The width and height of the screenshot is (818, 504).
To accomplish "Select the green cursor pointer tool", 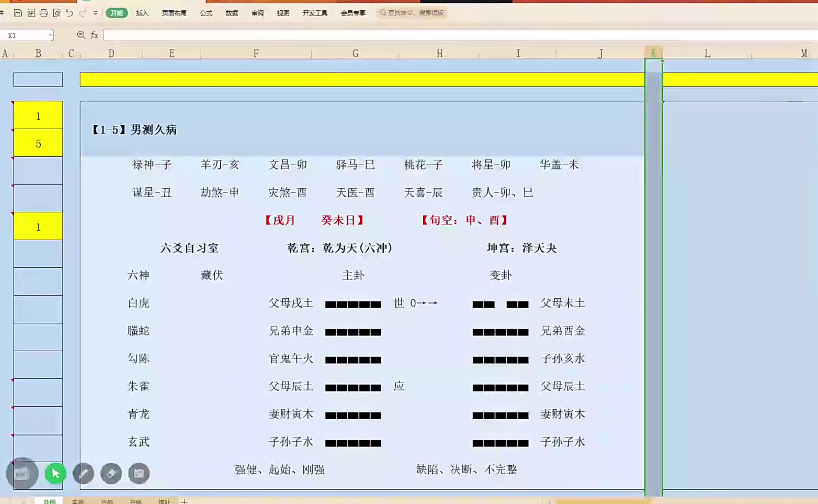I will click(56, 474).
